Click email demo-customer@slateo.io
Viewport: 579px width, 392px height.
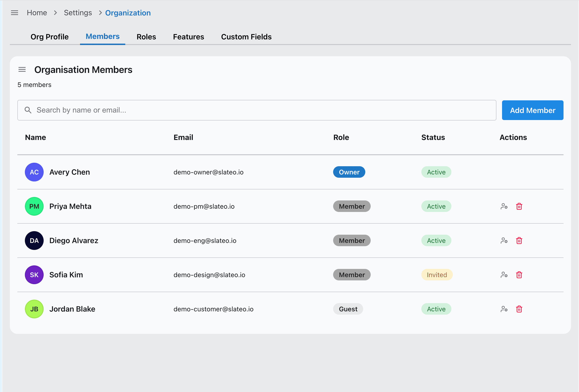point(213,309)
